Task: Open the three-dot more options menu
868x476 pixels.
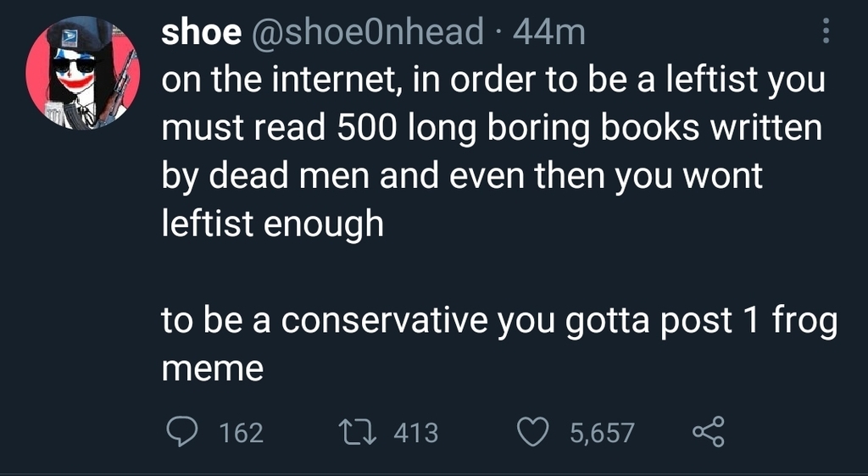Action: click(826, 33)
